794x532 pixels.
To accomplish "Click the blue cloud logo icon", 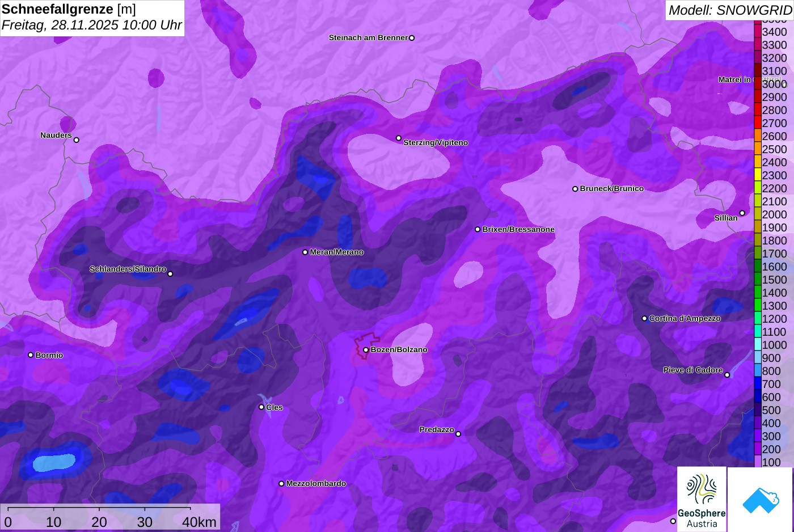I will 760,500.
